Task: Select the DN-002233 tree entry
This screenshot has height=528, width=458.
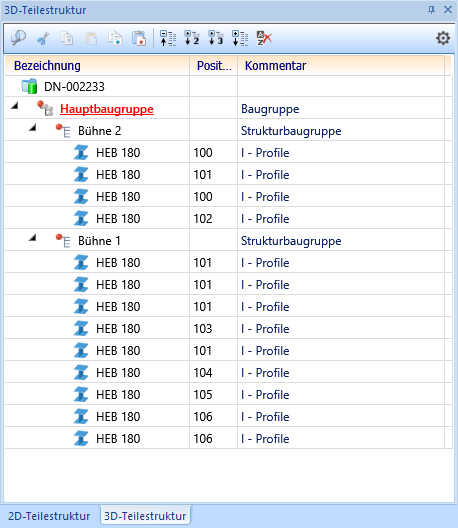Action: pos(74,87)
